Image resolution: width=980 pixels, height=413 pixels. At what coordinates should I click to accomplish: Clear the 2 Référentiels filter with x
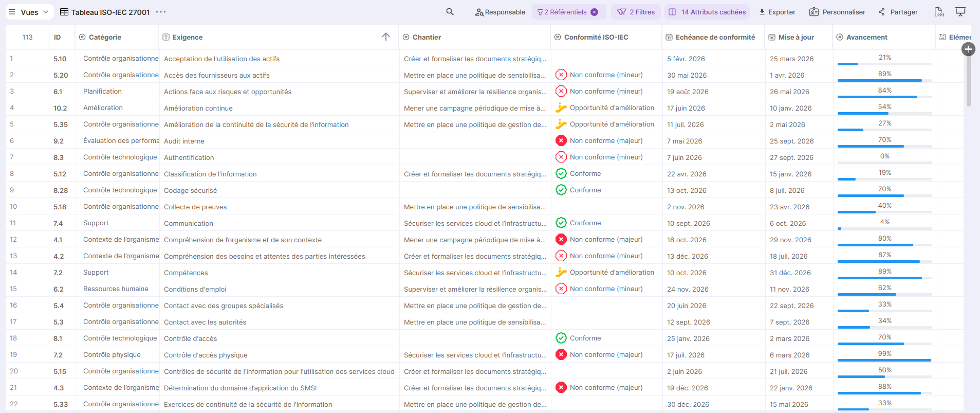pyautogui.click(x=595, y=12)
